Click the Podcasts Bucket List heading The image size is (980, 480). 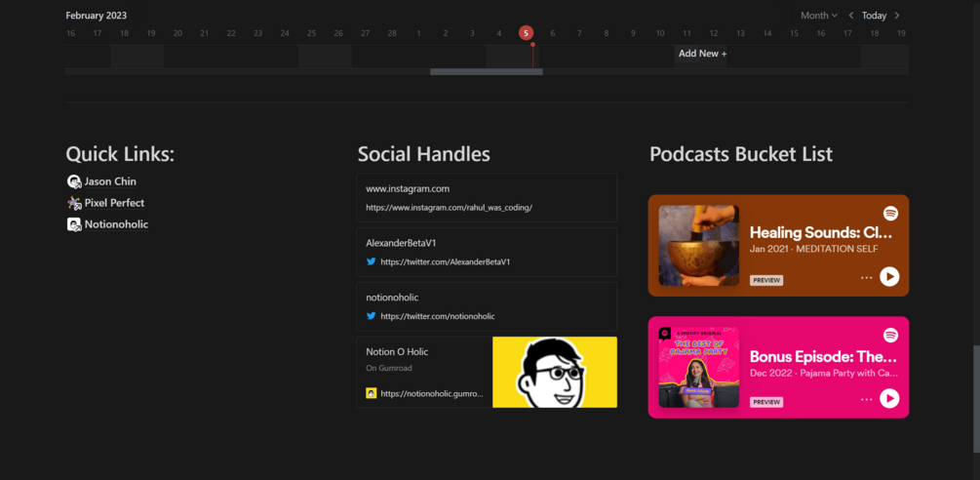pos(741,154)
